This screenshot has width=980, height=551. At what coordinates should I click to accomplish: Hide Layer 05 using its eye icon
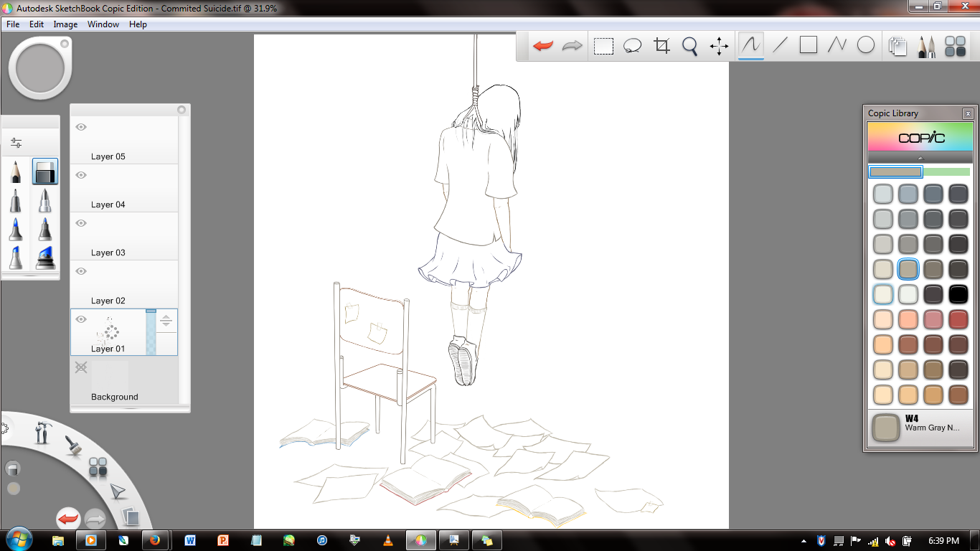pos(81,127)
